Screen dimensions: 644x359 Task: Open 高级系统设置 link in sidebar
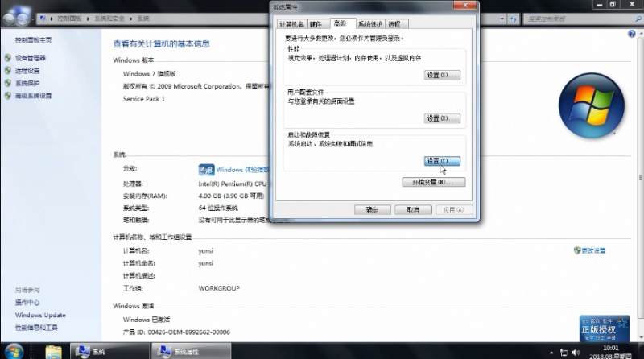click(x=33, y=96)
